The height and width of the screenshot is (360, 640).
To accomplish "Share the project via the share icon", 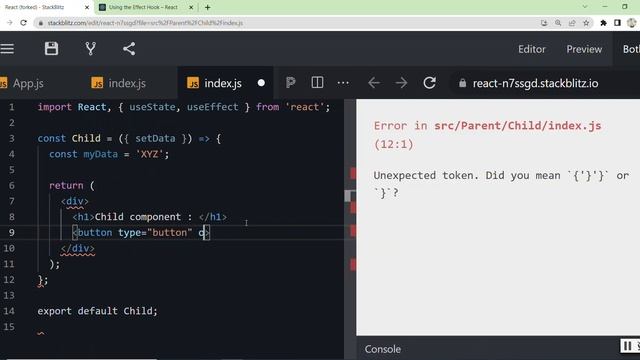I will (129, 49).
